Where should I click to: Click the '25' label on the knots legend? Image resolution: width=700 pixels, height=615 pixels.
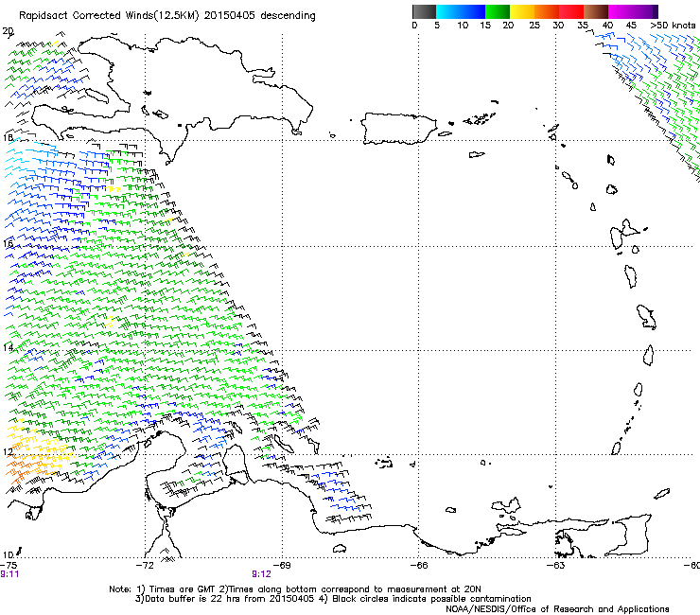click(534, 26)
